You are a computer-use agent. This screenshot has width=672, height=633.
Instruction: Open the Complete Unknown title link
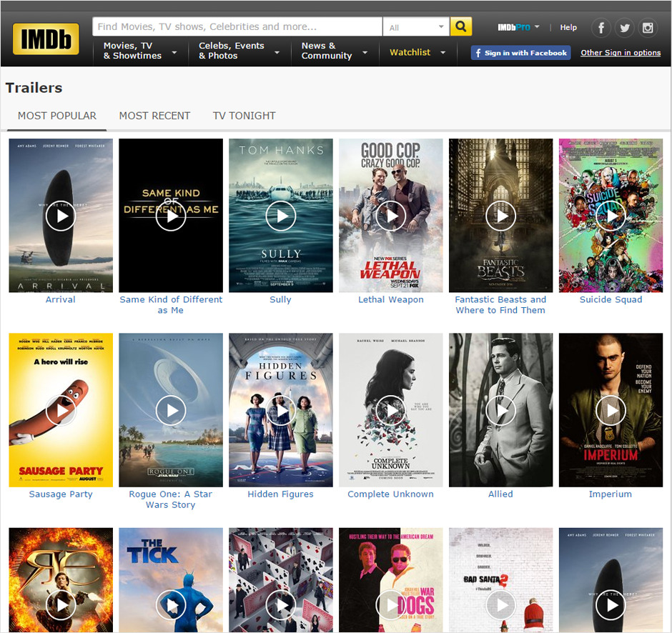click(x=390, y=494)
